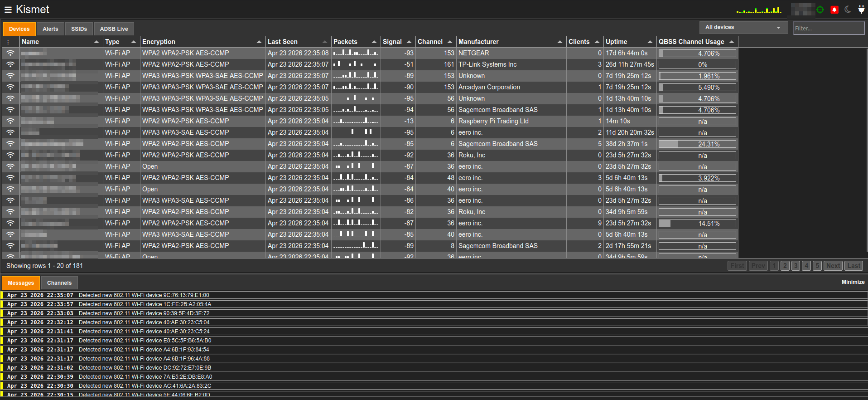Switch to the Channels tab

click(59, 283)
